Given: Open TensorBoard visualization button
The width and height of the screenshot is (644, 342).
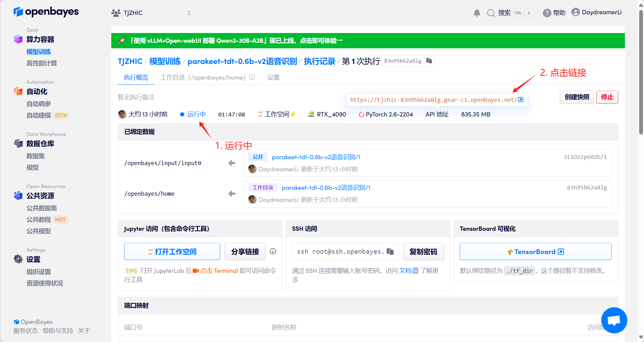Looking at the screenshot, I should tap(535, 252).
